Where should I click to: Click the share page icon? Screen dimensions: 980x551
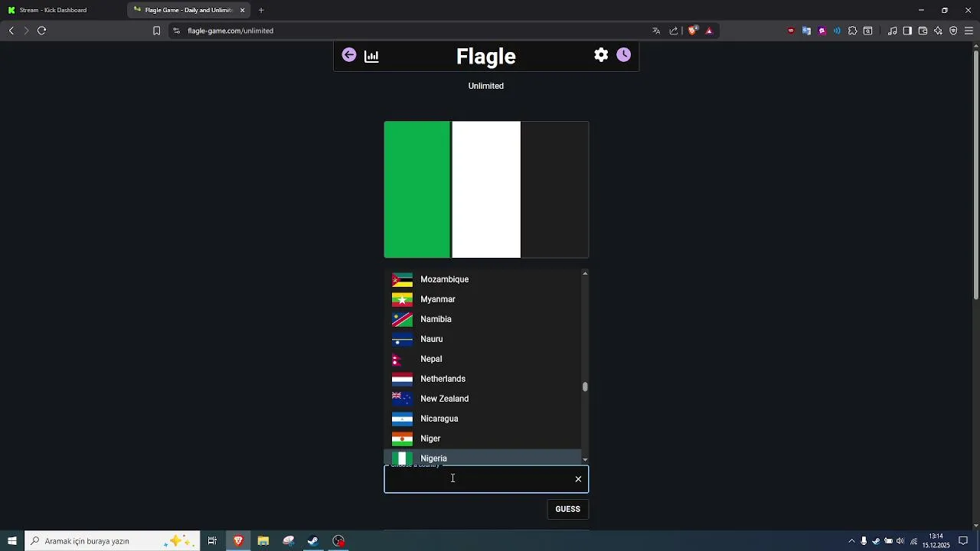click(x=674, y=31)
